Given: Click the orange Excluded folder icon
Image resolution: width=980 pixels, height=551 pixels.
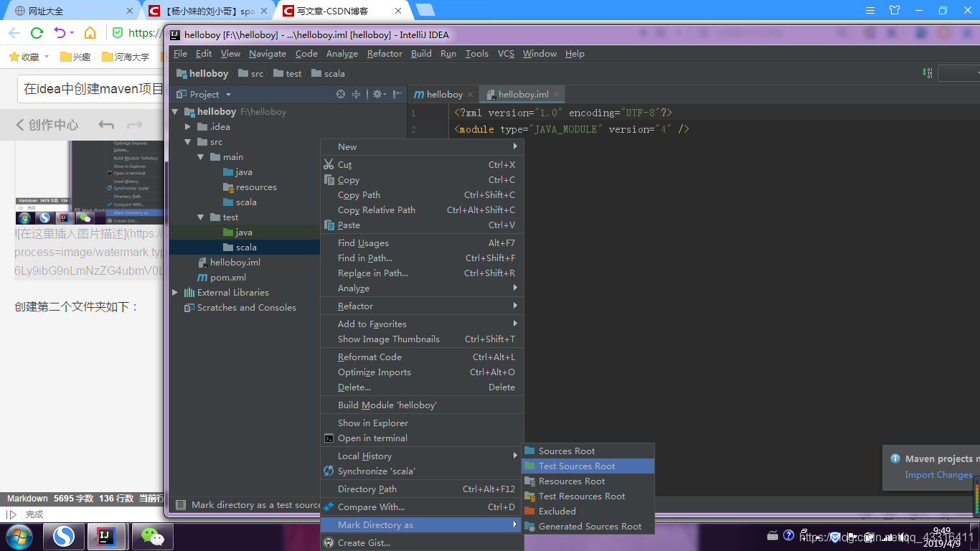Looking at the screenshot, I should tap(530, 511).
